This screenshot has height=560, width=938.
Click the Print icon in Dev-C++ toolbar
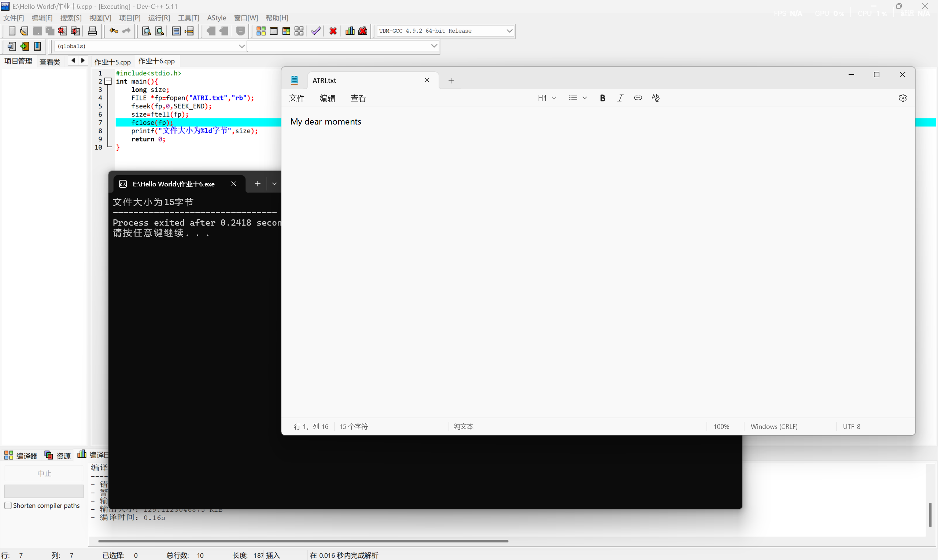[x=92, y=31]
